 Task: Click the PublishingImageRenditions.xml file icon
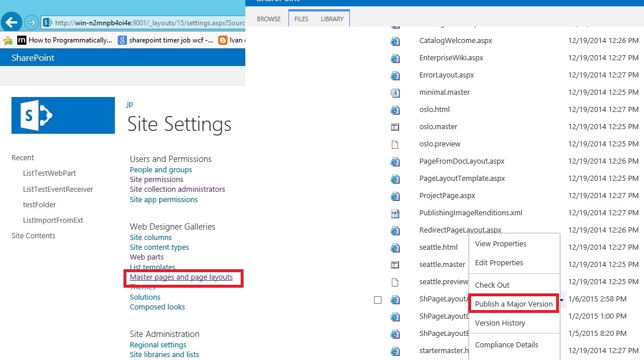point(395,214)
